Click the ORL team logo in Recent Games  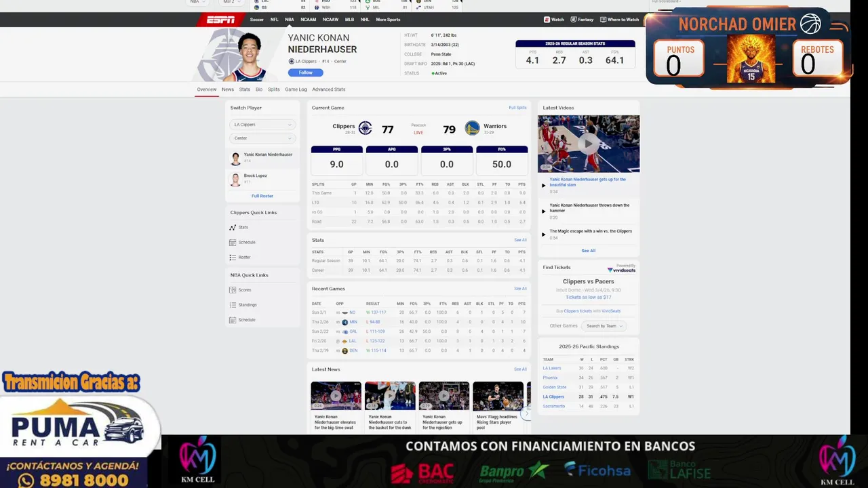pyautogui.click(x=344, y=332)
